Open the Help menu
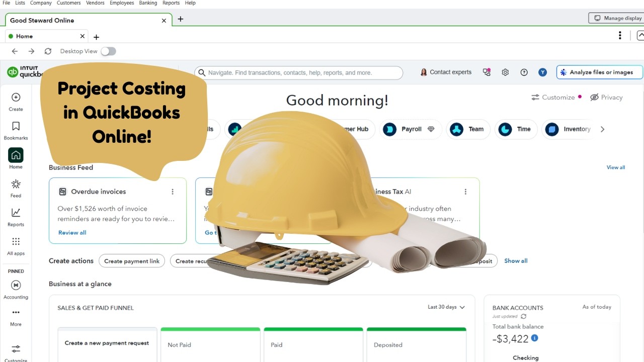644x362 pixels. click(190, 3)
